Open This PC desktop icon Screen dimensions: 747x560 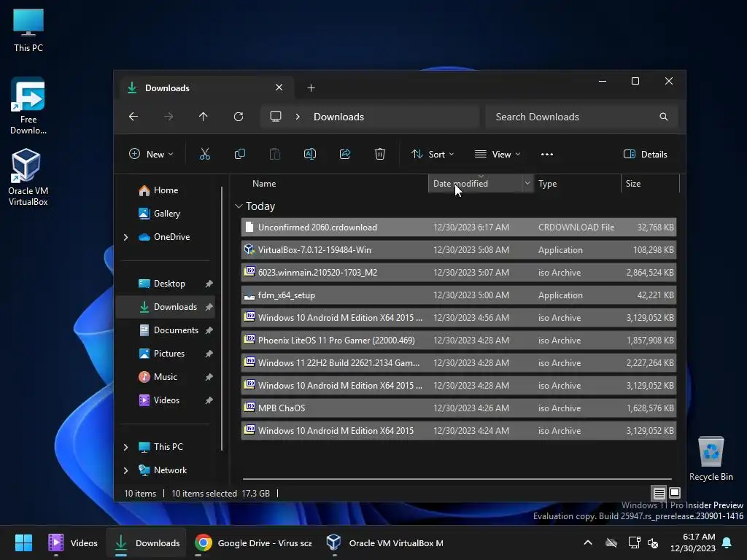point(28,31)
